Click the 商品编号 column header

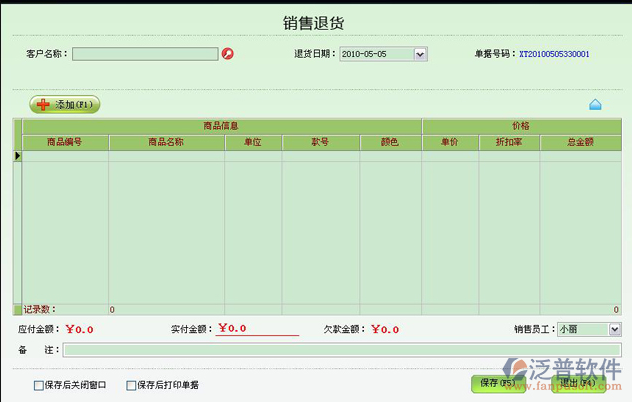point(65,142)
